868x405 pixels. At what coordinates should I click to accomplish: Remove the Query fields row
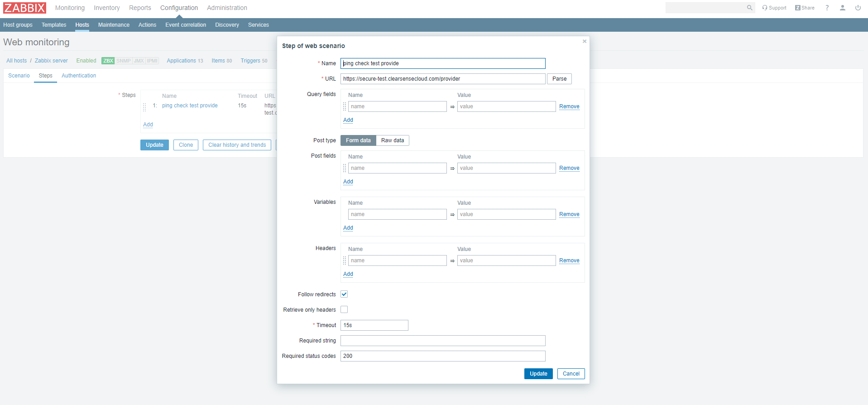(569, 106)
